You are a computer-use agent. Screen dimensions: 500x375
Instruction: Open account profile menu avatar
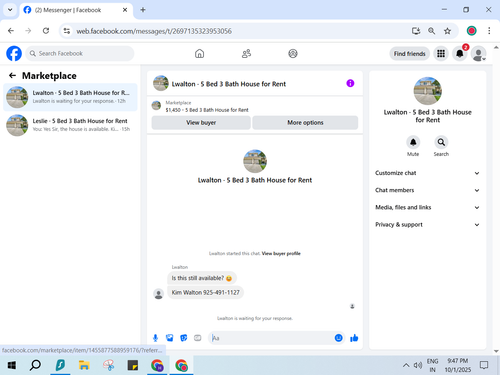[478, 53]
